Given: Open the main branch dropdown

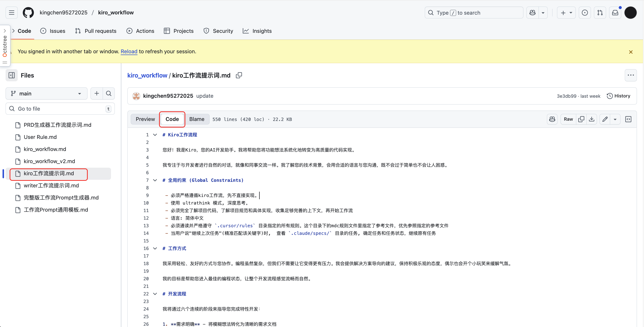Looking at the screenshot, I should (x=46, y=93).
